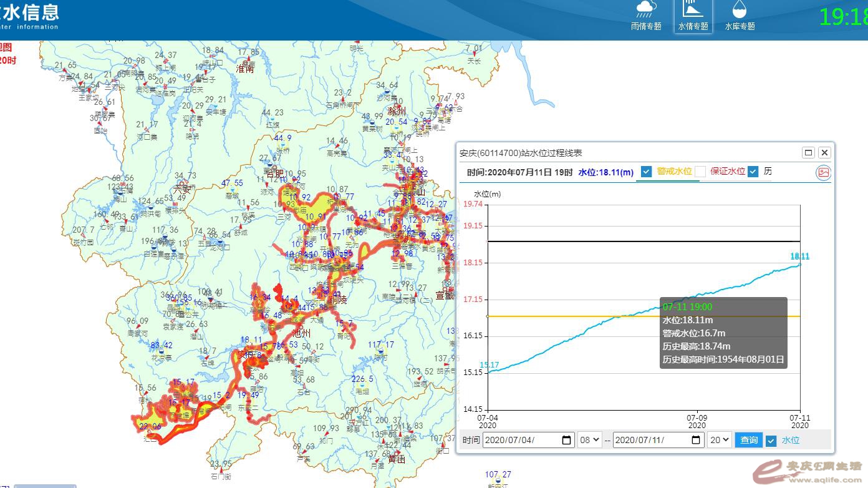Expand the start hour dropdown showing 08
Image resolution: width=868 pixels, height=488 pixels.
[589, 440]
